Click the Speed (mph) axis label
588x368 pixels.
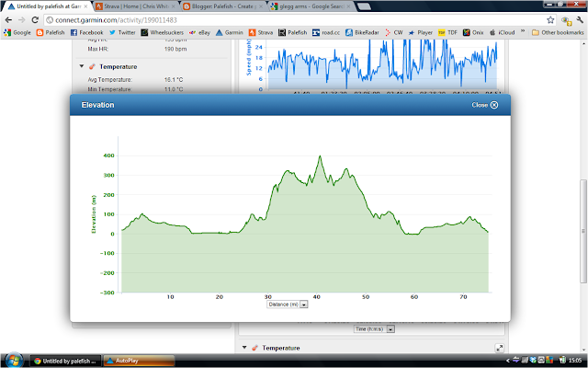(x=249, y=57)
